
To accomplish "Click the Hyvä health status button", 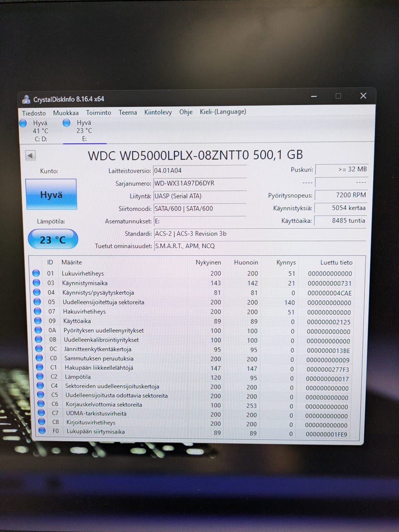I will [51, 194].
